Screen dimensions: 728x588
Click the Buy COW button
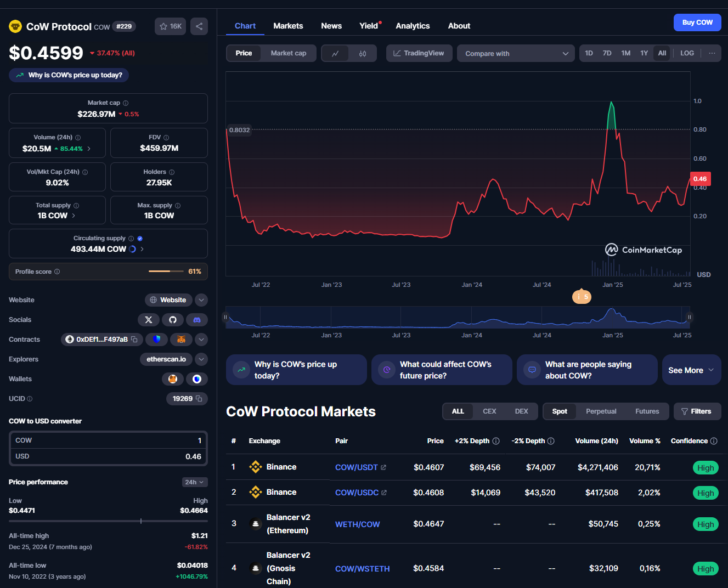coord(697,22)
